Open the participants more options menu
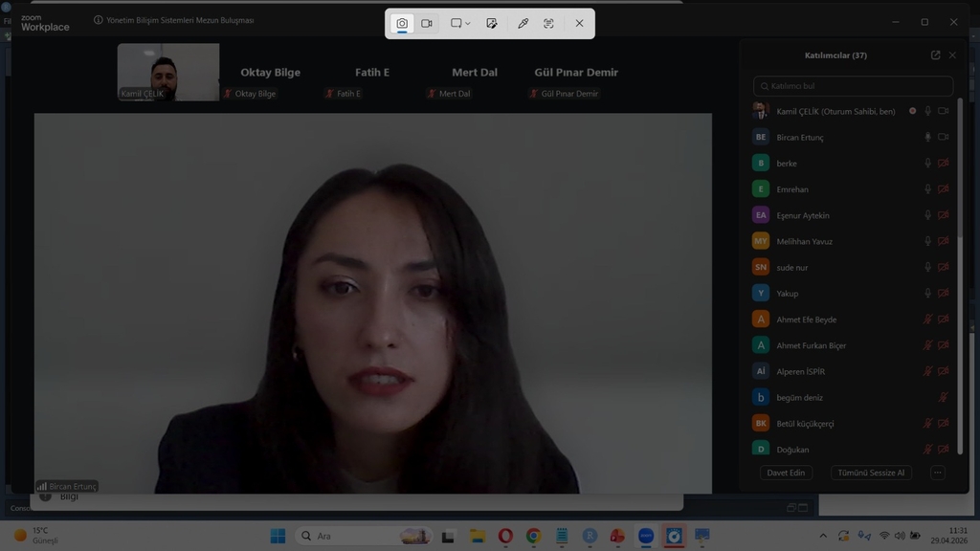980x551 pixels. pos(937,473)
